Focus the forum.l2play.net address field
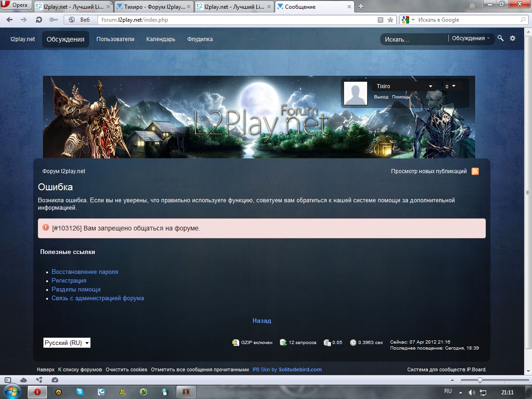The image size is (532, 399). [237, 20]
